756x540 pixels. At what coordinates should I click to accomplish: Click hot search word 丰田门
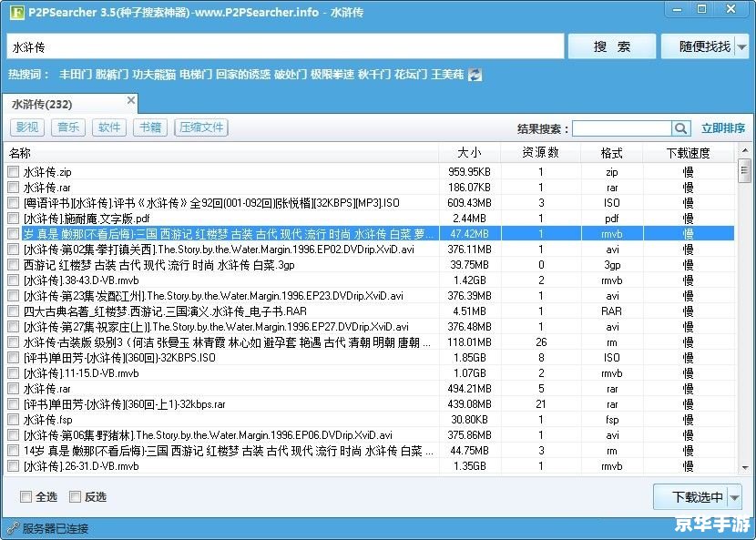(x=76, y=75)
